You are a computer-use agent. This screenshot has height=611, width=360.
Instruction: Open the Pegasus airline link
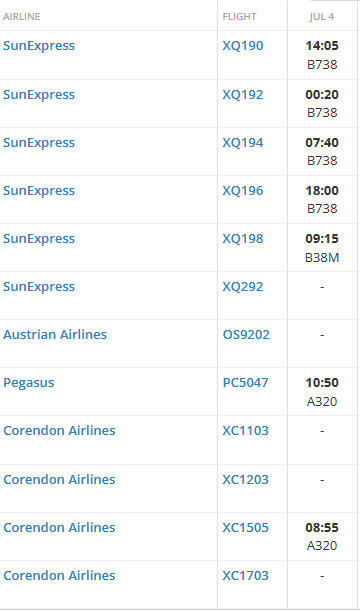click(x=28, y=382)
